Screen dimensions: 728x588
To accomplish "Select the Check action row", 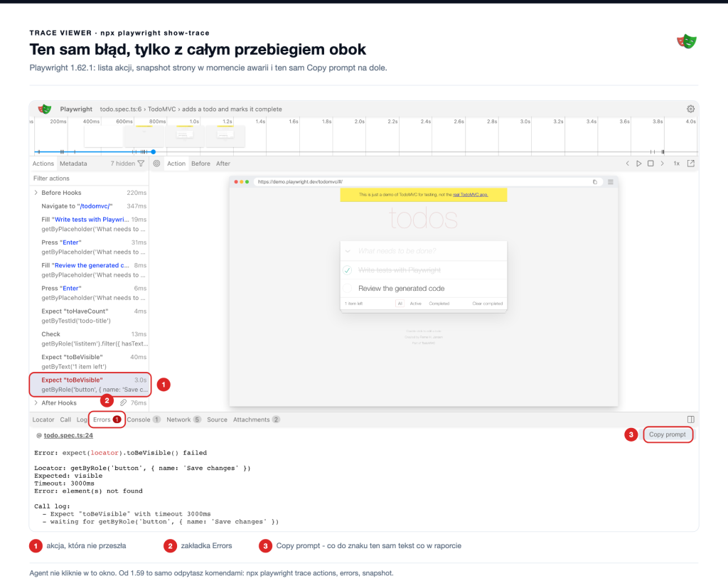I will [x=89, y=338].
